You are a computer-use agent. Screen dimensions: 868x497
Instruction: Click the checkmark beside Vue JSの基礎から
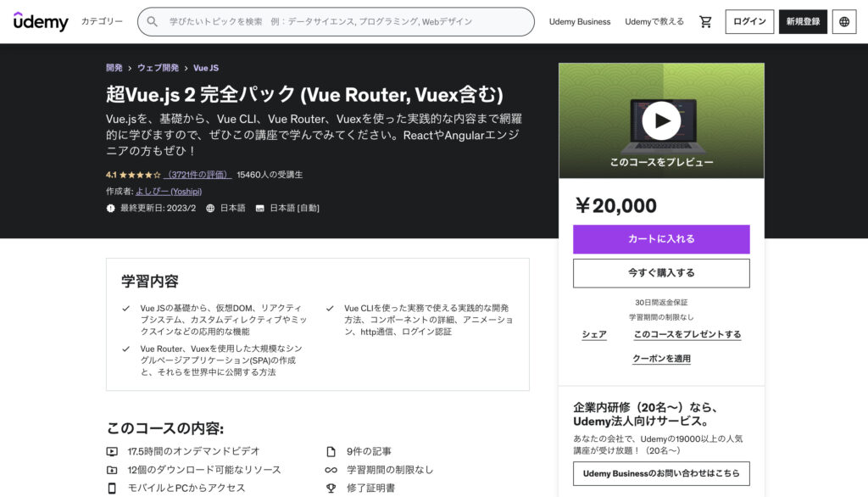coord(126,308)
